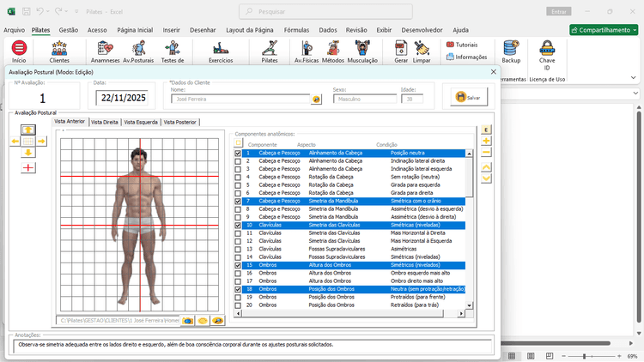The image size is (644, 362).
Task: Click the Entrar sign-in button
Action: point(559,12)
